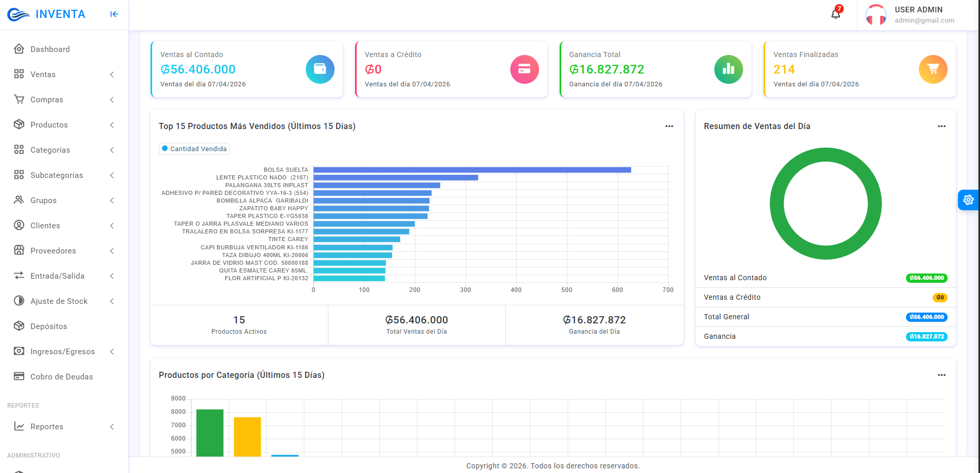Click the Categorías grid icon
Viewport: 980px width, 473px height.
19,150
